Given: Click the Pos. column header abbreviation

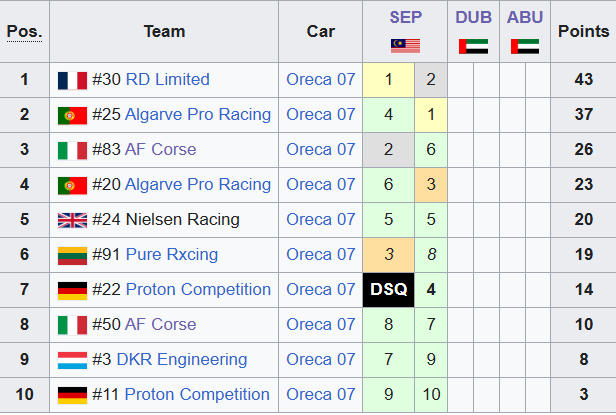Looking at the screenshot, I should (x=24, y=32).
